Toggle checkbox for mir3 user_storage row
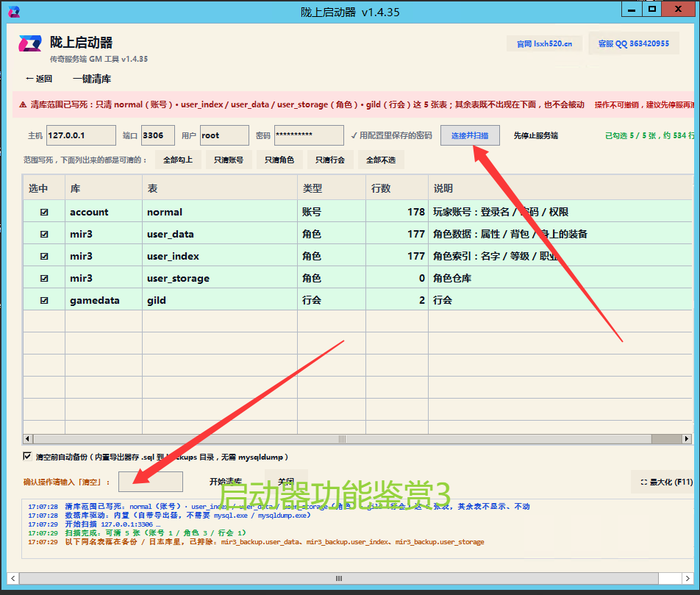700x595 pixels. point(44,278)
